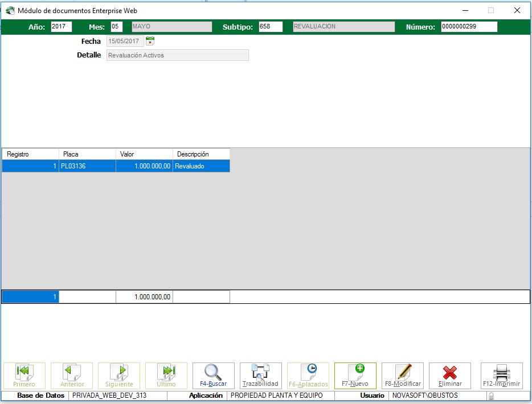Open F6-Aplazados deferred documents
The width and height of the screenshot is (532, 404).
coord(308,376)
